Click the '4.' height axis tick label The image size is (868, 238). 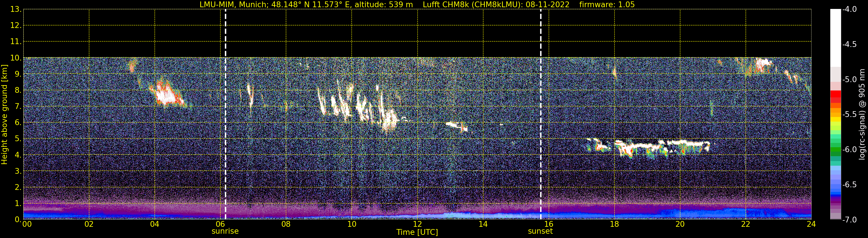click(18, 155)
